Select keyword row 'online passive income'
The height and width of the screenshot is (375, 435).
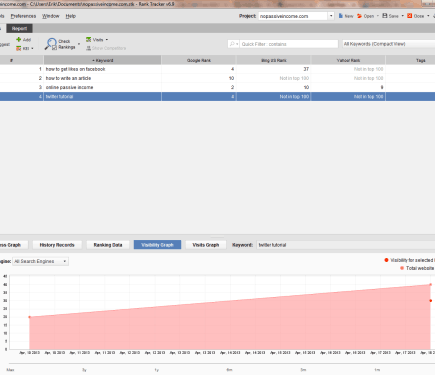pyautogui.click(x=217, y=87)
